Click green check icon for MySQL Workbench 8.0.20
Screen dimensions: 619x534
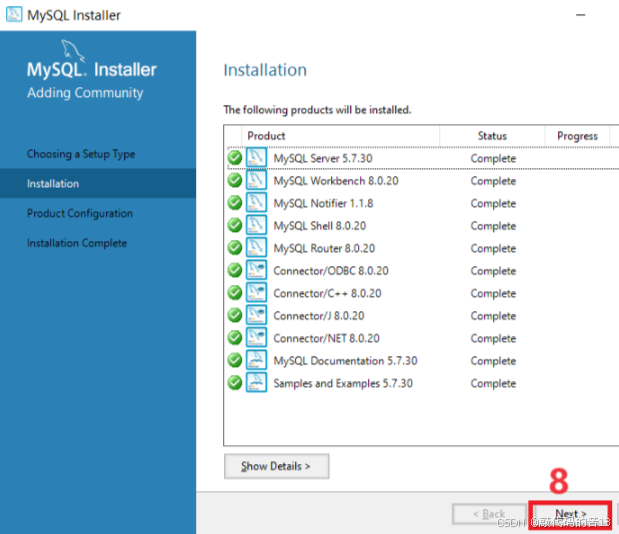(x=235, y=180)
